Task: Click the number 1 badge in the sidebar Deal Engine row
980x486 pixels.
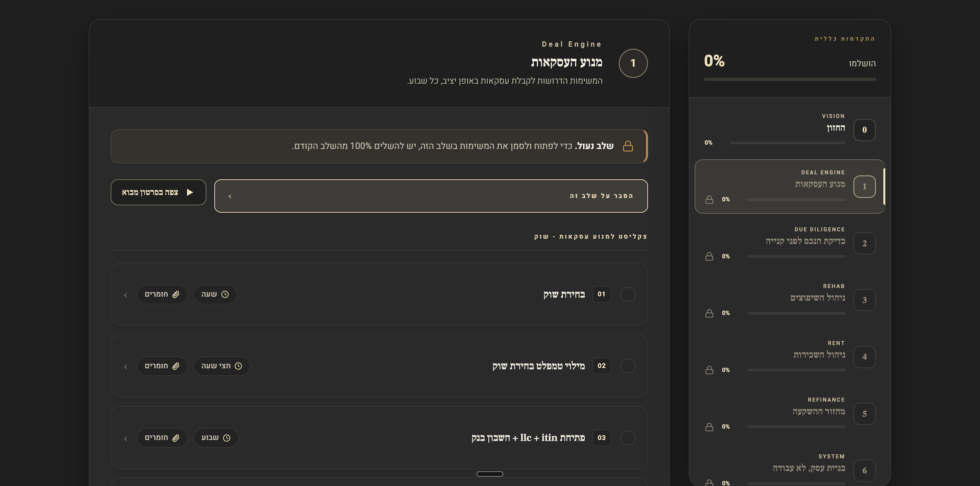Action: [x=864, y=186]
